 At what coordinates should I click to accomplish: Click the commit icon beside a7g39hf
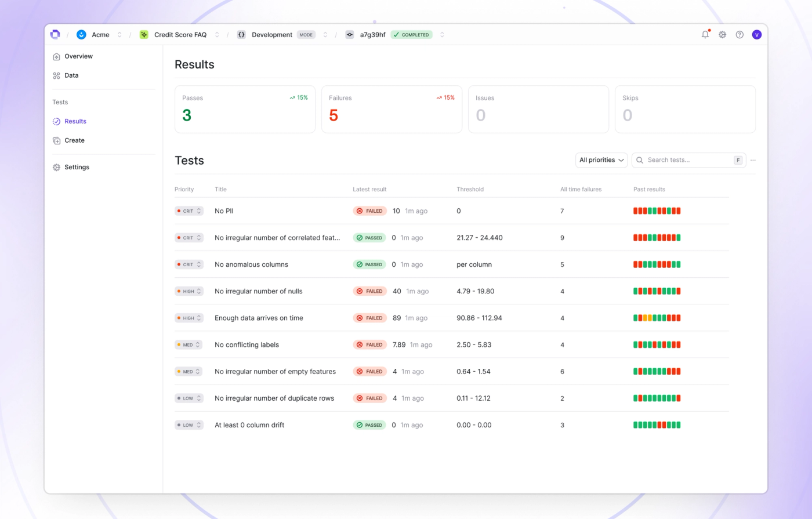point(350,35)
